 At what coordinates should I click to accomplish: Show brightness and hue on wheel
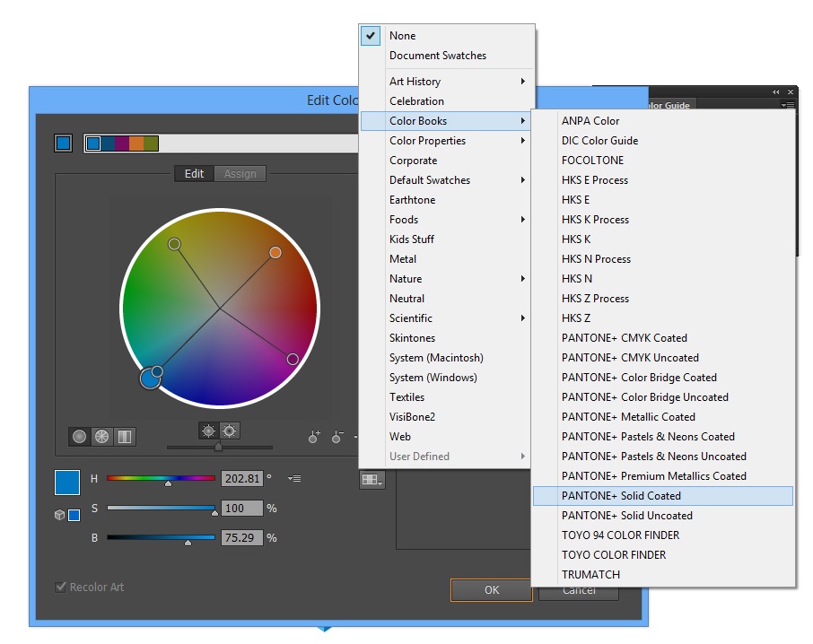208,431
